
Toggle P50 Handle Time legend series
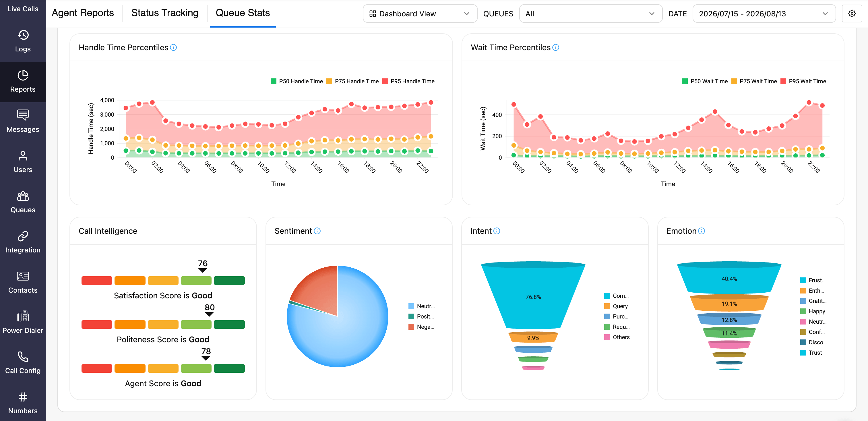[297, 81]
